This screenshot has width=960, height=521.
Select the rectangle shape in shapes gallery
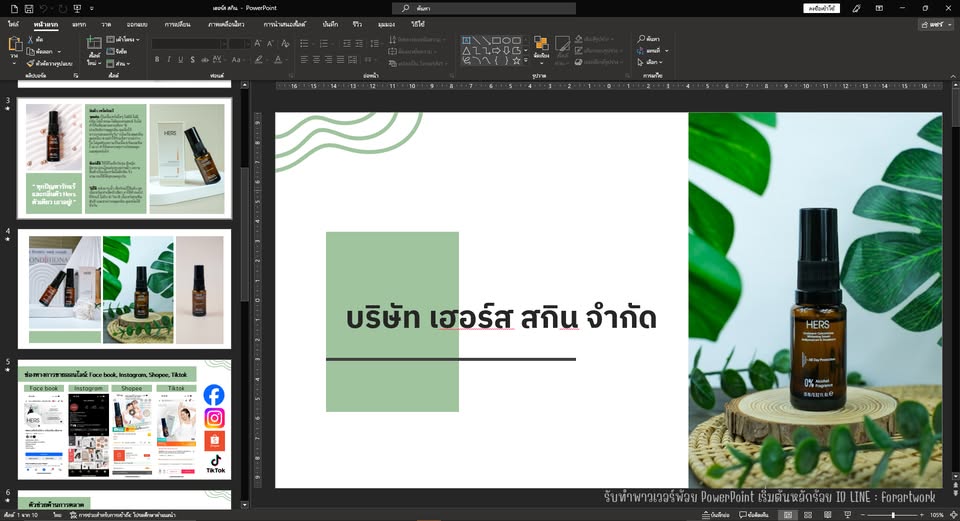click(x=497, y=40)
